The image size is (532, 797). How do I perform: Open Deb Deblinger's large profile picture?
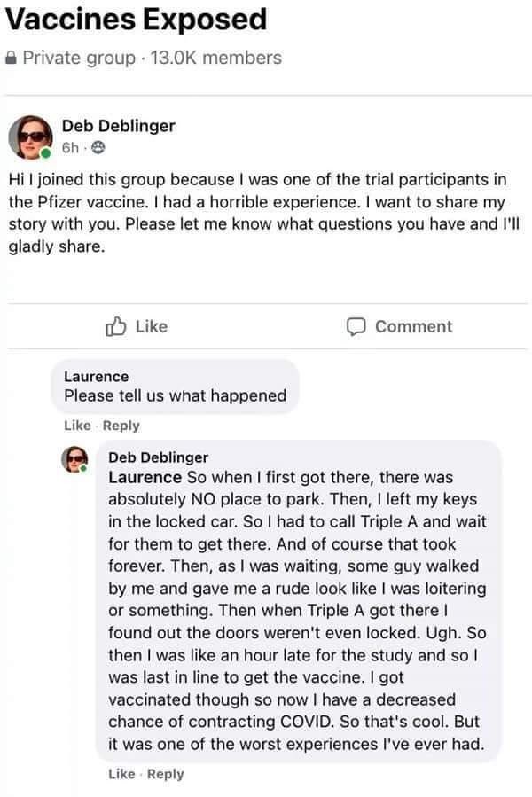(30, 137)
